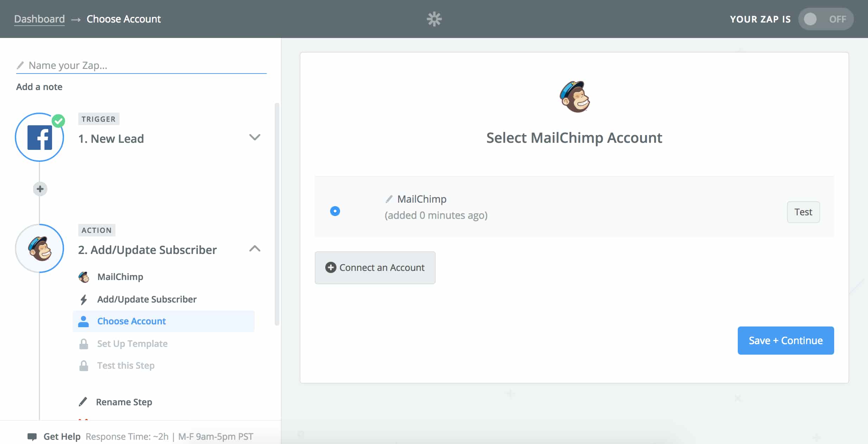Click the Zapier asterisk logo in header
This screenshot has height=444, width=868.
click(434, 19)
